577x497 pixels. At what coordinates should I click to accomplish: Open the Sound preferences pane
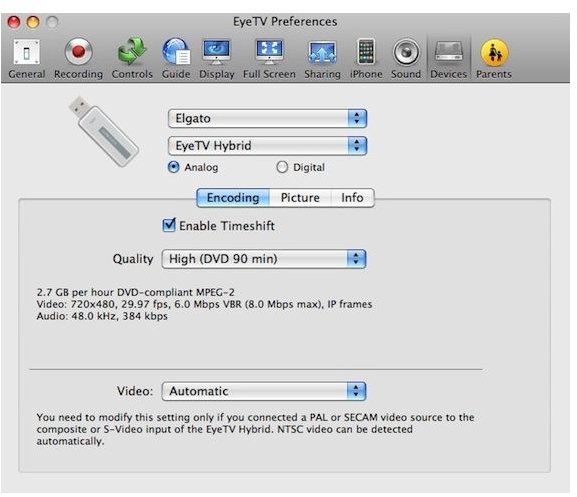click(406, 59)
